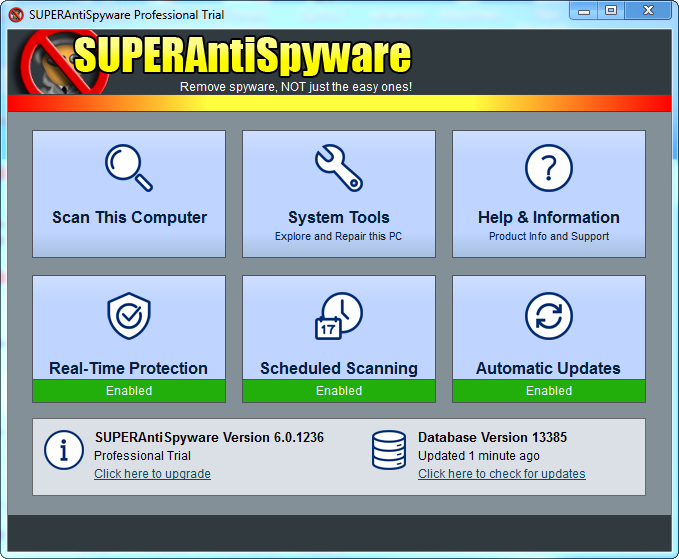Image resolution: width=679 pixels, height=559 pixels.
Task: Click 'Professional Trial' license text
Action: coord(142,456)
